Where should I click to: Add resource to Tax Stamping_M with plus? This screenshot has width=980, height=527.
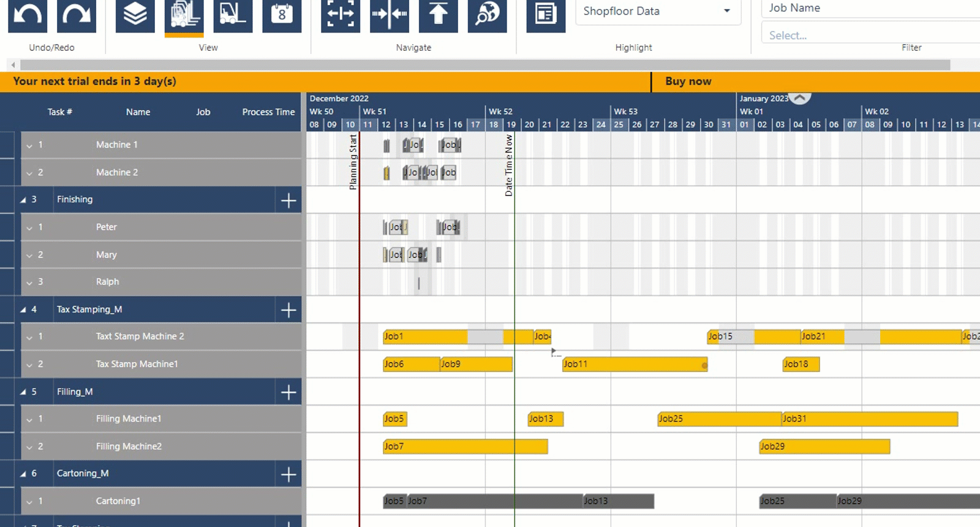point(288,310)
